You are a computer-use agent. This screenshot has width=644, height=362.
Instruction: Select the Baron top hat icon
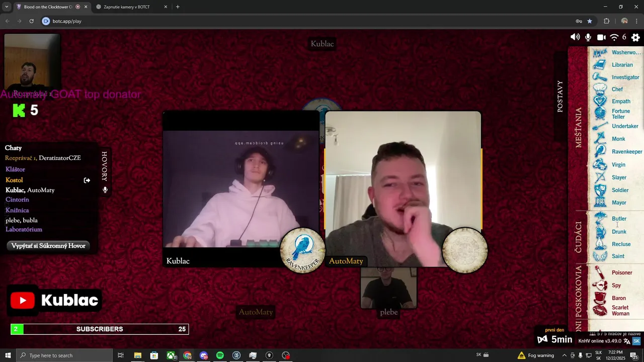click(600, 298)
